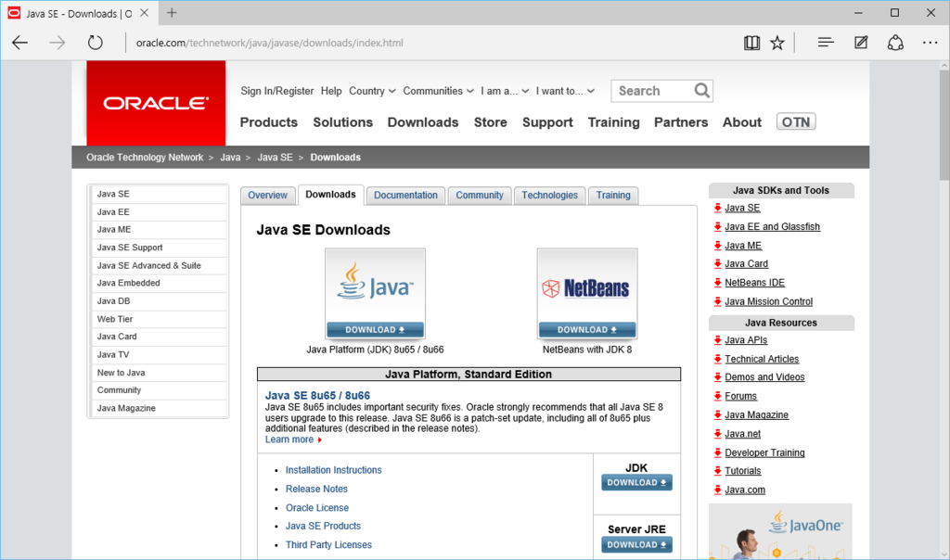This screenshot has height=560, width=950.
Task: Open the Hub three-lines icon
Action: 825,43
